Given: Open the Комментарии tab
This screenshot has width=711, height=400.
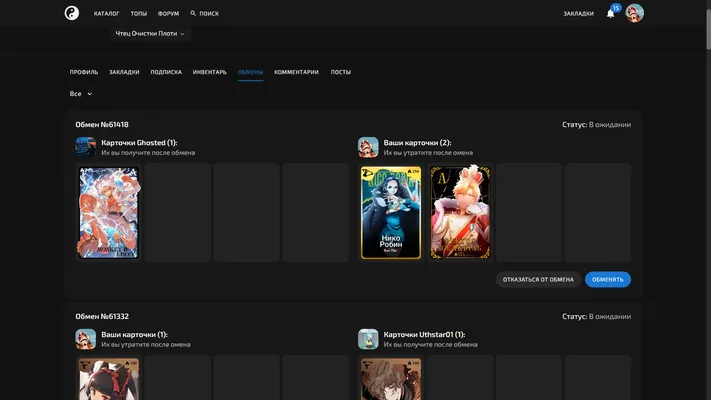Looking at the screenshot, I should pyautogui.click(x=296, y=72).
